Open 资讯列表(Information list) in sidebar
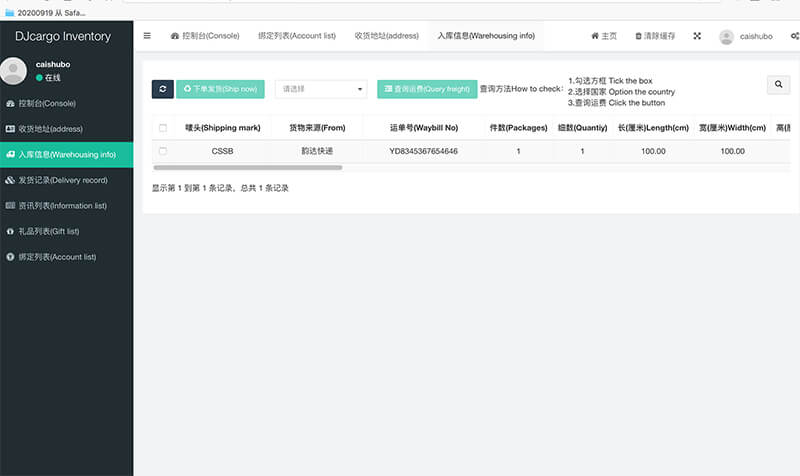Image resolution: width=800 pixels, height=476 pixels. tap(66, 206)
